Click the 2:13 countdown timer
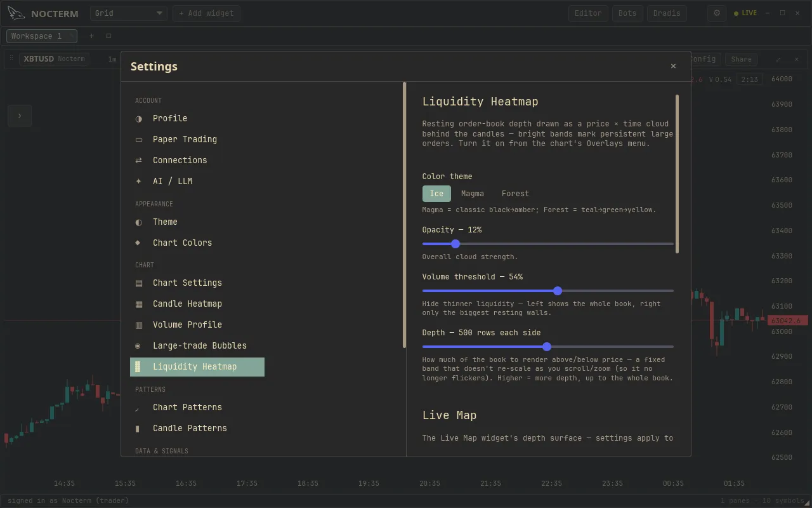812x508 pixels. (x=749, y=79)
